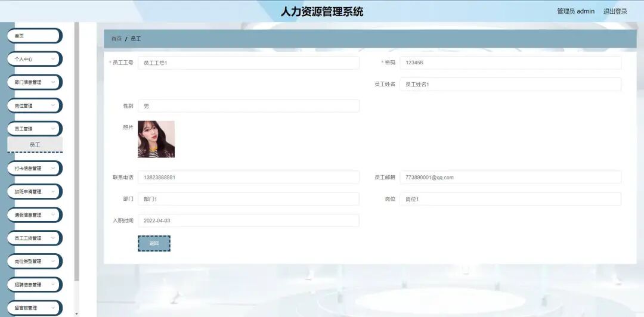Click the sidebar vertical scrollbar
This screenshot has height=317, width=644.
click(x=76, y=151)
